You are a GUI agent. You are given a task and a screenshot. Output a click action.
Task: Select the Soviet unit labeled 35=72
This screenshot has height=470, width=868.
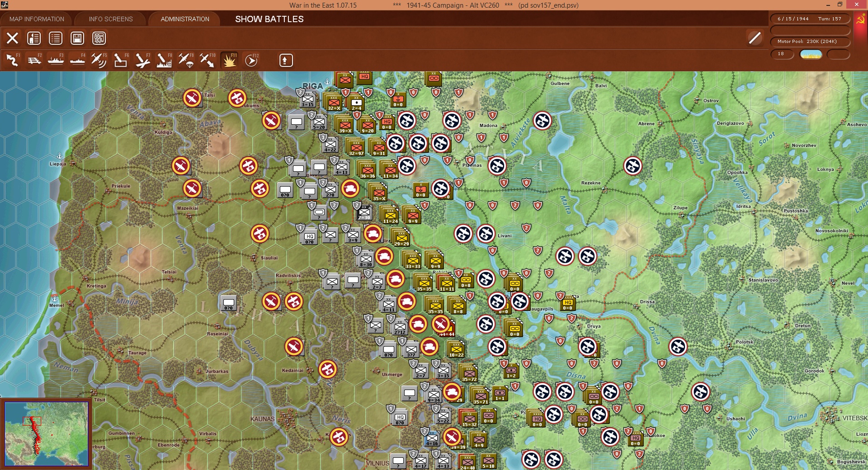click(469, 373)
